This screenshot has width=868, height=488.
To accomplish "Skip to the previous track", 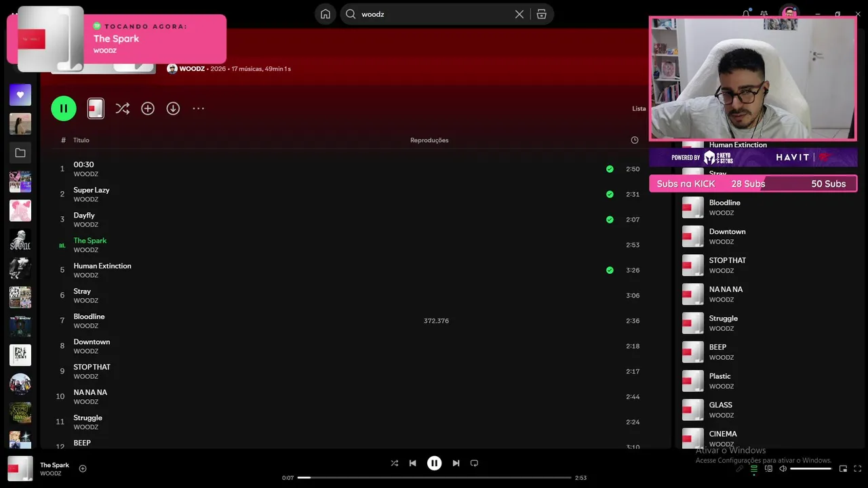I will 412,463.
